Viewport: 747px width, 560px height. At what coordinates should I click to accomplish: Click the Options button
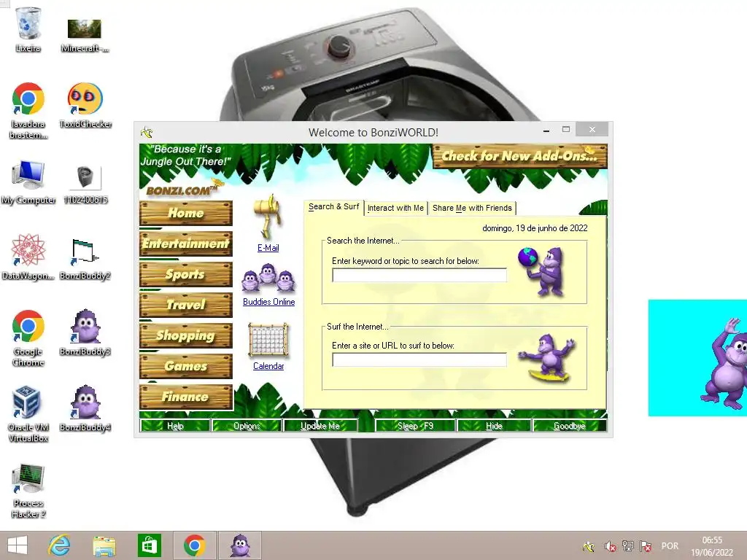click(x=247, y=426)
